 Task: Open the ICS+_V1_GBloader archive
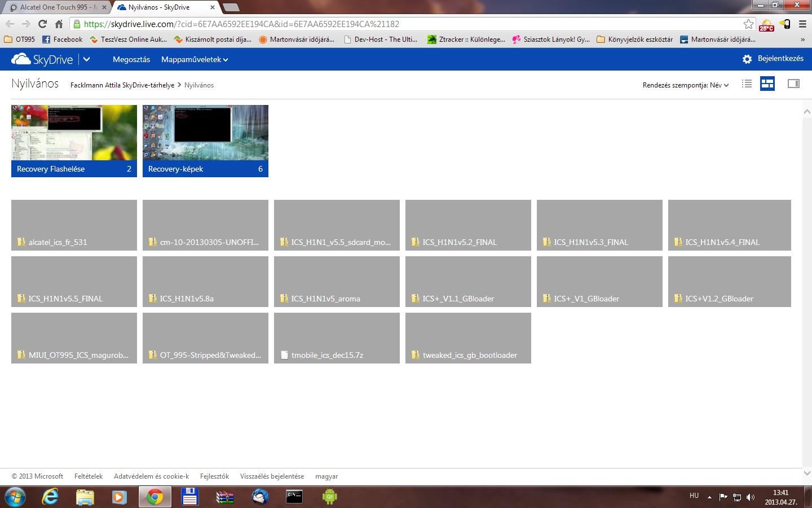pyautogui.click(x=599, y=282)
